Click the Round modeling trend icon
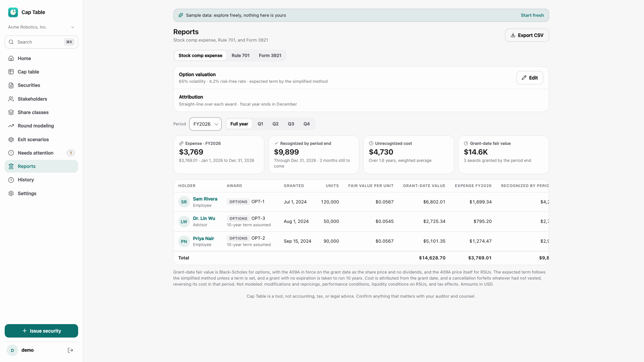This screenshot has height=362, width=644. coord(11,126)
